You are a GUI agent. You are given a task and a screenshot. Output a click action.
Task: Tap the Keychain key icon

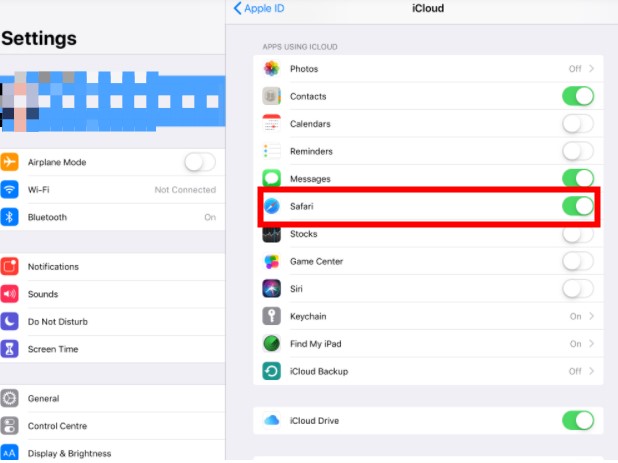click(271, 316)
